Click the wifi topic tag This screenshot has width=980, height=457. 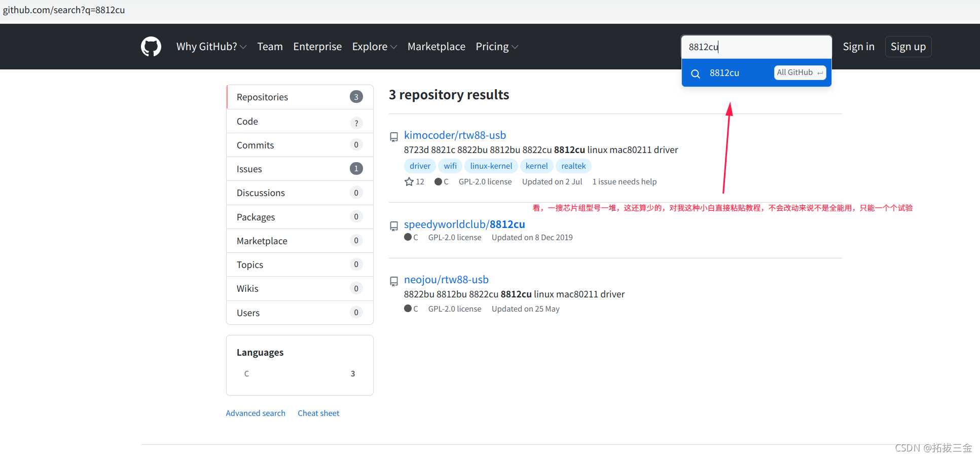(450, 166)
